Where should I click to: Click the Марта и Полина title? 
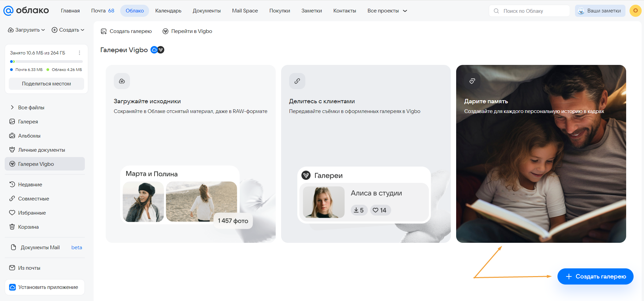tap(151, 174)
